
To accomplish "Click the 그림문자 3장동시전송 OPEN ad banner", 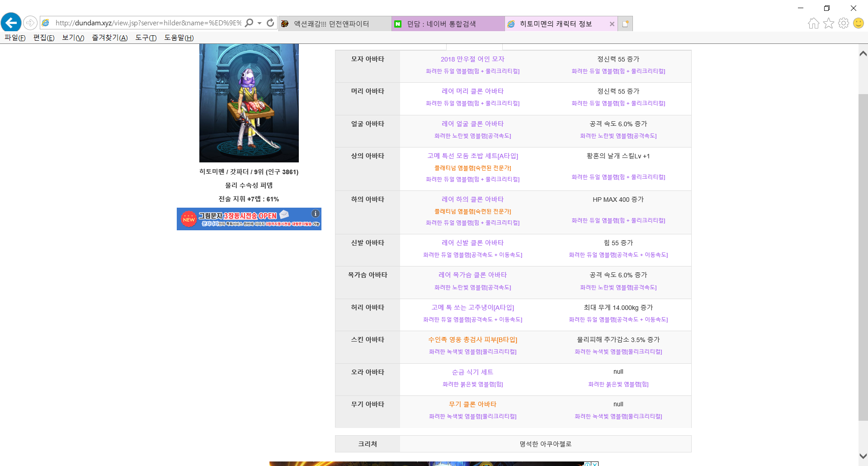I will point(249,219).
